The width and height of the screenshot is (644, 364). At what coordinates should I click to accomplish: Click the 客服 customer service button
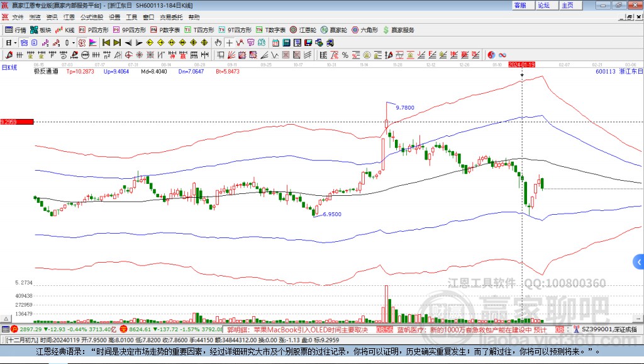point(523,5)
